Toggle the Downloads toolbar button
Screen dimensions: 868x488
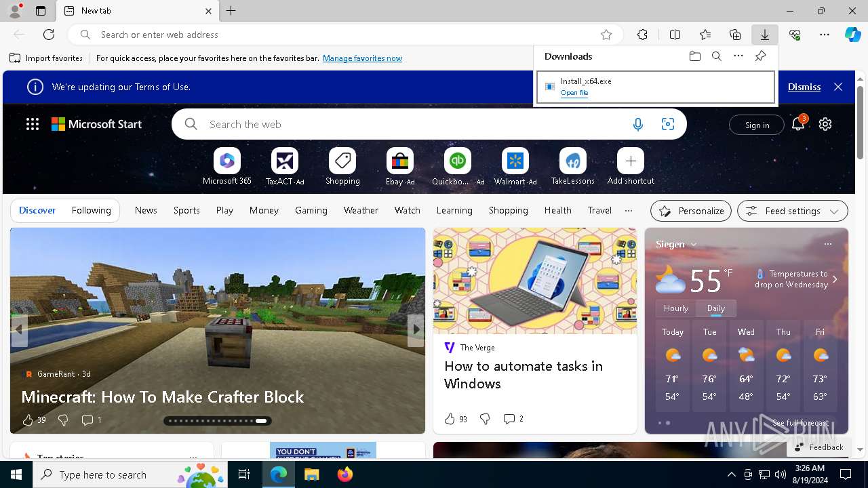765,35
